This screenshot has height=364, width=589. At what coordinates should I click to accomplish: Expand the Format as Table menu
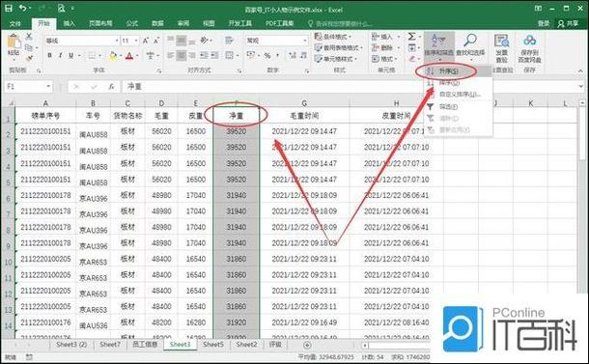[x=338, y=47]
